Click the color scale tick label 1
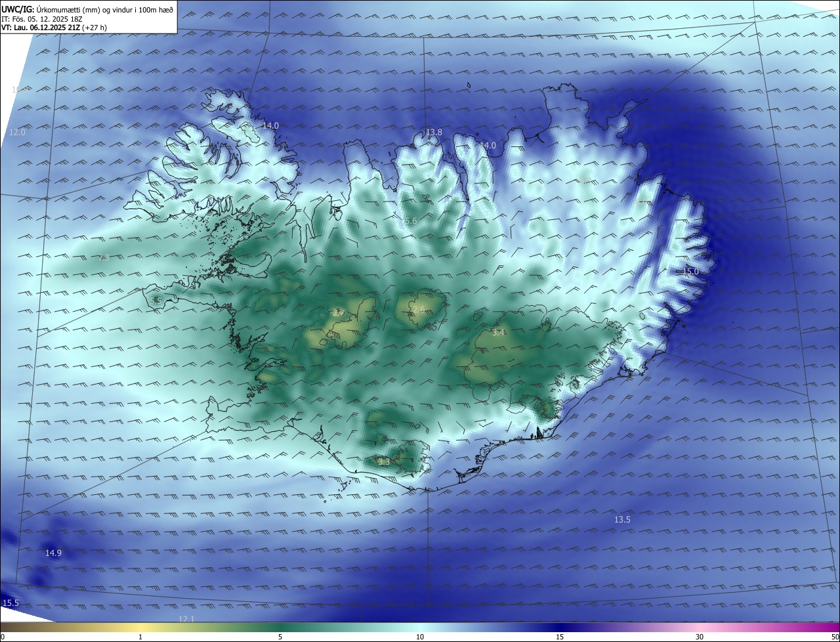The height and width of the screenshot is (642, 840). tap(140, 637)
